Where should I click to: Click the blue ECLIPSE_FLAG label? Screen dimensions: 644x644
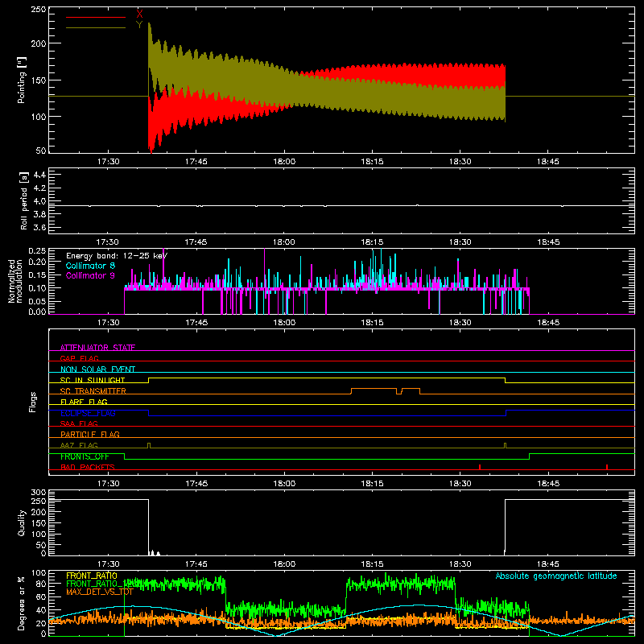click(88, 413)
